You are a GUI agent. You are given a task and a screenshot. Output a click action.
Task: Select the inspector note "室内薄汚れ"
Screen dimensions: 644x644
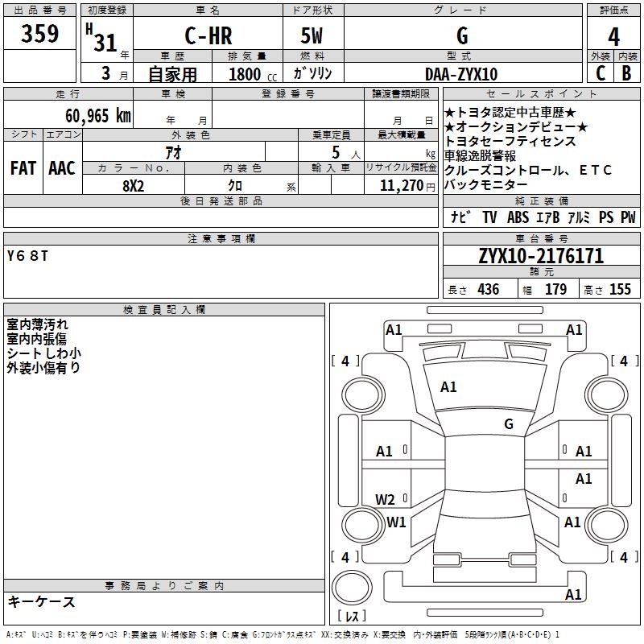click(x=37, y=324)
